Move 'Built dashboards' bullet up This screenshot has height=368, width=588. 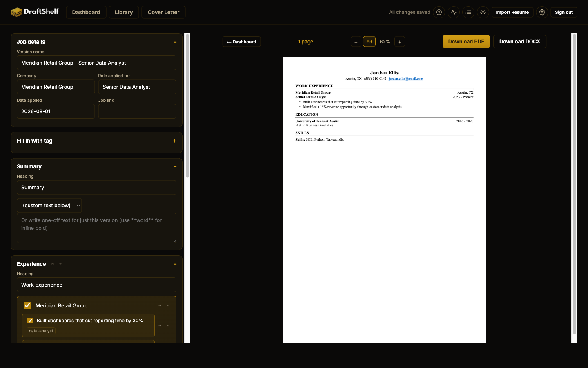point(160,325)
